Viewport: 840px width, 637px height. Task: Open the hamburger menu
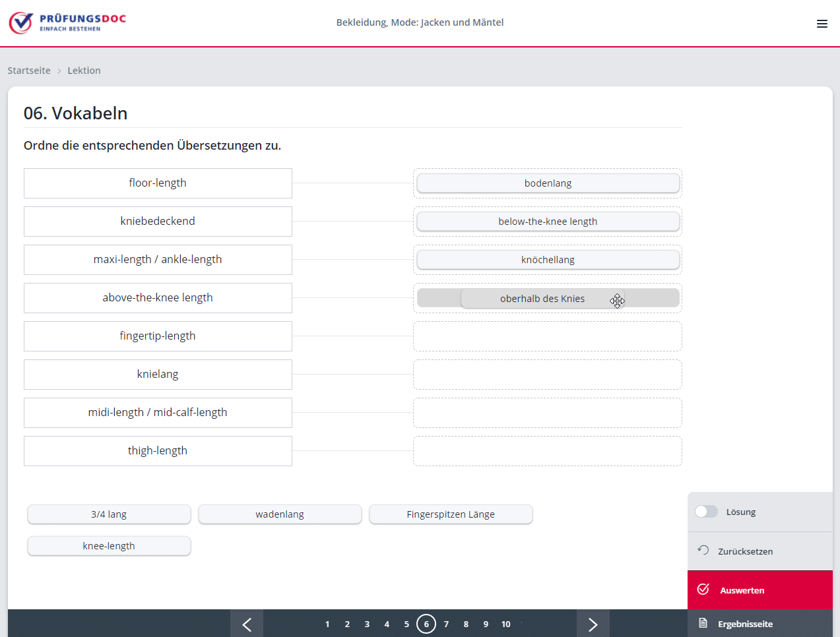pyautogui.click(x=822, y=24)
